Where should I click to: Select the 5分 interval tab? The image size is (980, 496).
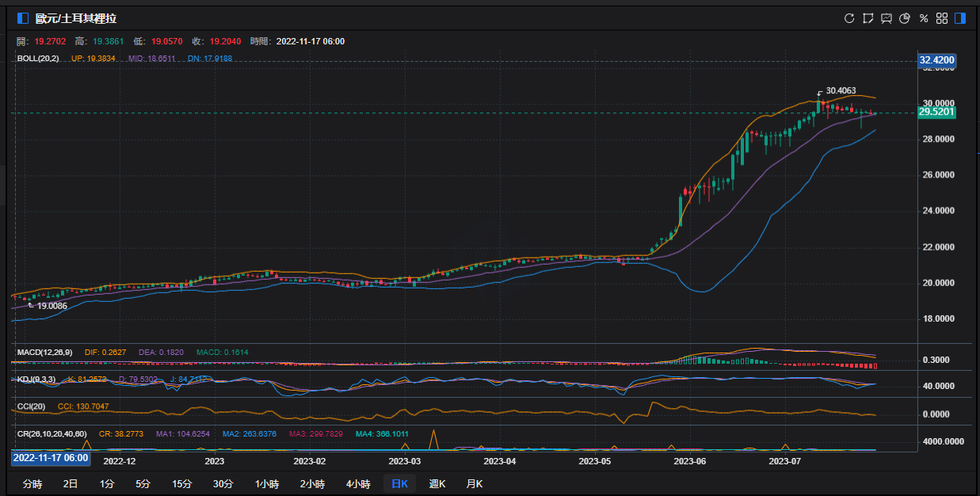tap(143, 483)
